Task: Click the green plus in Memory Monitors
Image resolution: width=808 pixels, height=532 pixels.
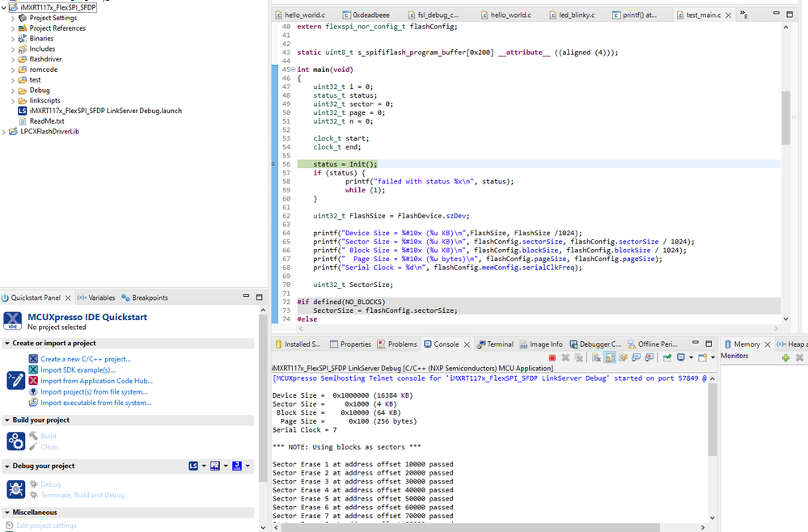Action: pos(785,357)
